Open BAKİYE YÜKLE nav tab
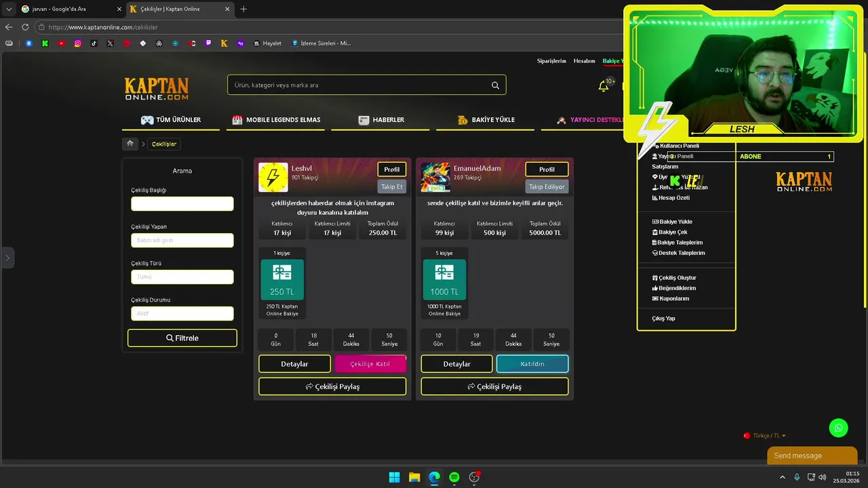Image resolution: width=868 pixels, height=488 pixels. [486, 120]
